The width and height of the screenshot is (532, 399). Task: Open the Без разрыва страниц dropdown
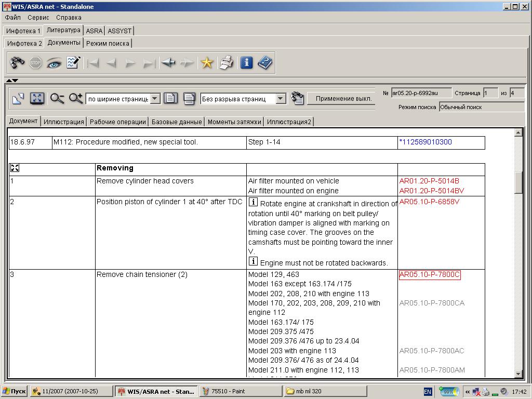[281, 99]
